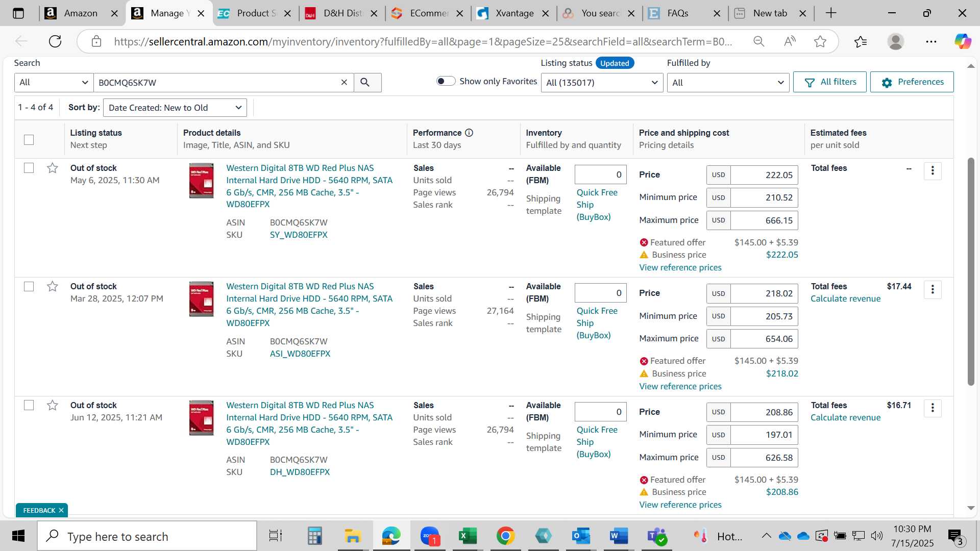Open actions menu for ASI_WD80EFPX row

[933, 290]
